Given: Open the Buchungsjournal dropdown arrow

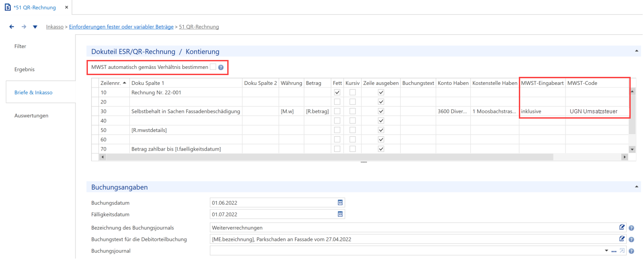Looking at the screenshot, I should click(607, 251).
